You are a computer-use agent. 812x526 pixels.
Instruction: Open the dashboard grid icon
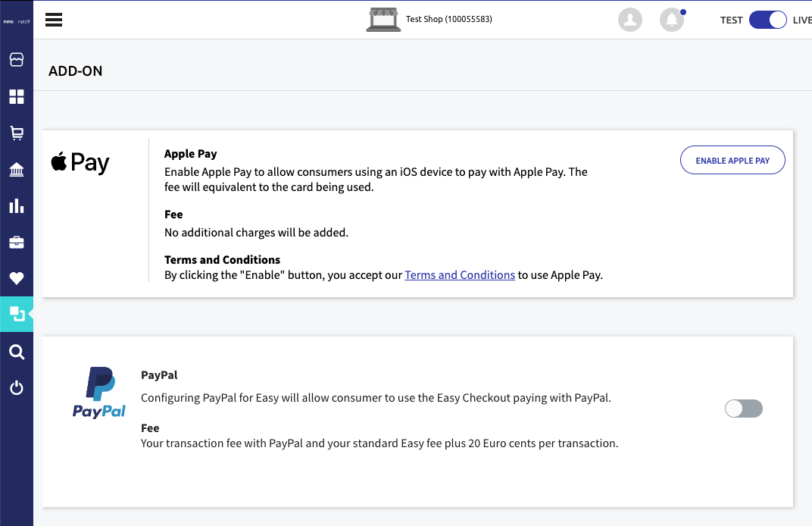tap(17, 96)
